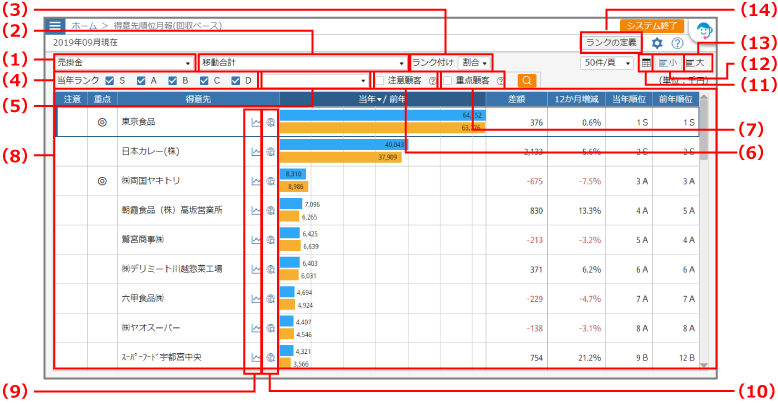Click the support operator avatar icon
The image size is (778, 404).
pyautogui.click(x=704, y=32)
